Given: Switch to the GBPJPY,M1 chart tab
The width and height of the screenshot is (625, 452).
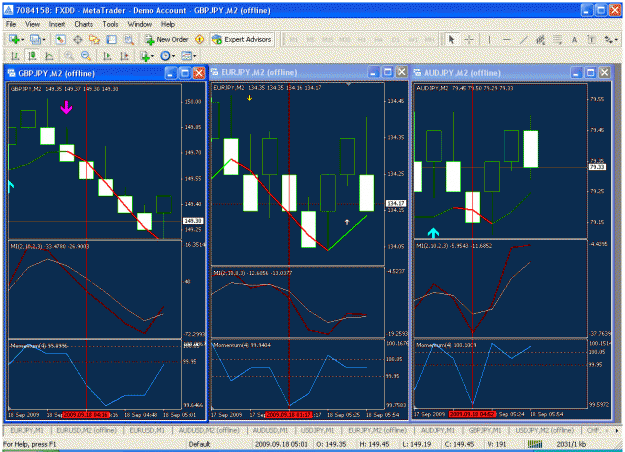Looking at the screenshot, I should click(x=485, y=430).
